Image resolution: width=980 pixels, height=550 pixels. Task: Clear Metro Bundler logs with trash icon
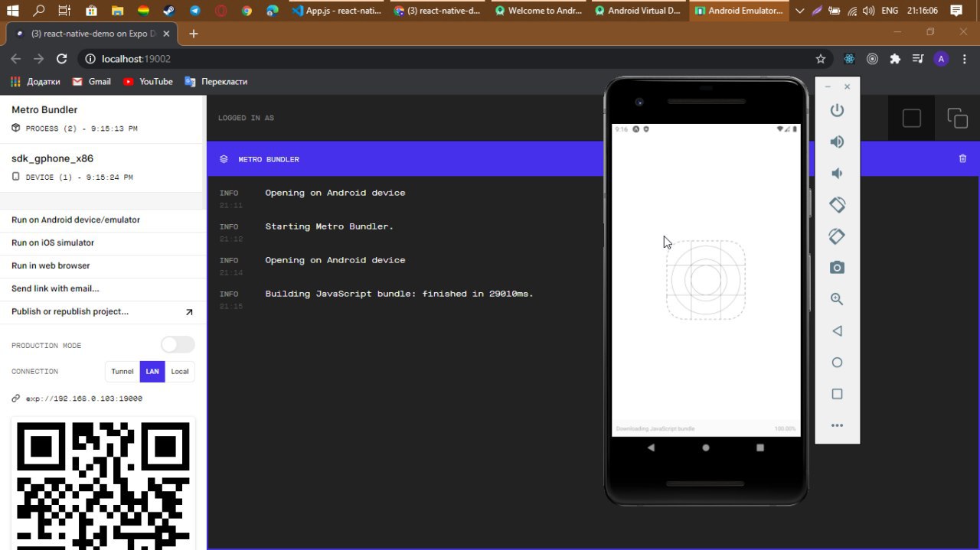[x=962, y=158]
